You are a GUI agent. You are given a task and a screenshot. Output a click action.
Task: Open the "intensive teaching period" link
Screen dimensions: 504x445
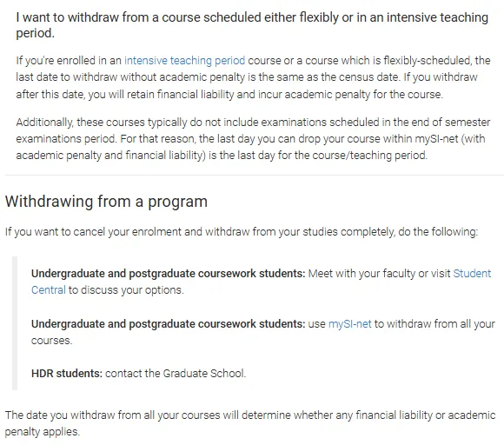pos(184,61)
